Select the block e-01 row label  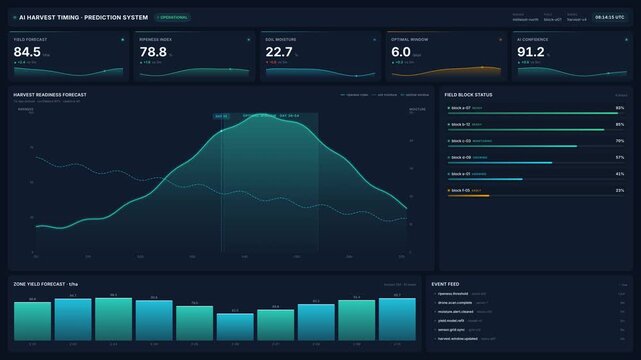click(461, 174)
